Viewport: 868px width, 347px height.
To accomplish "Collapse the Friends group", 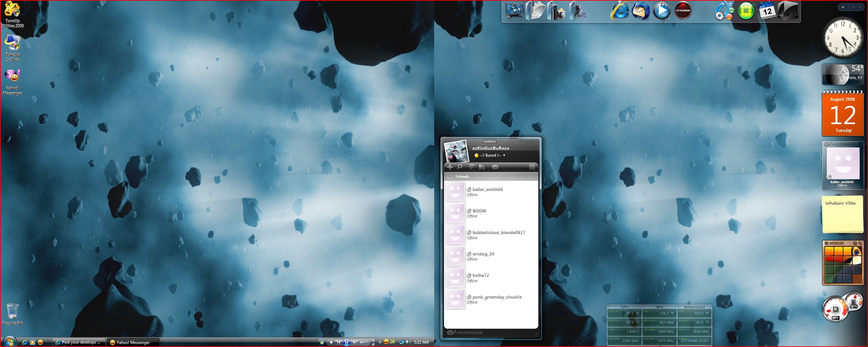I will [x=450, y=177].
